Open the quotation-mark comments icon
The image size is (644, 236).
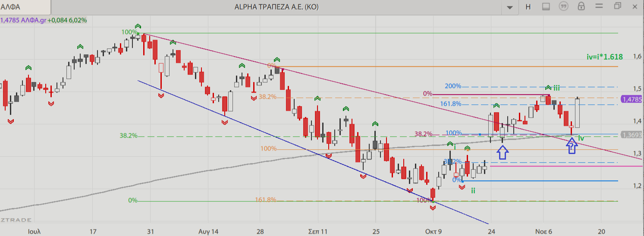563,6
